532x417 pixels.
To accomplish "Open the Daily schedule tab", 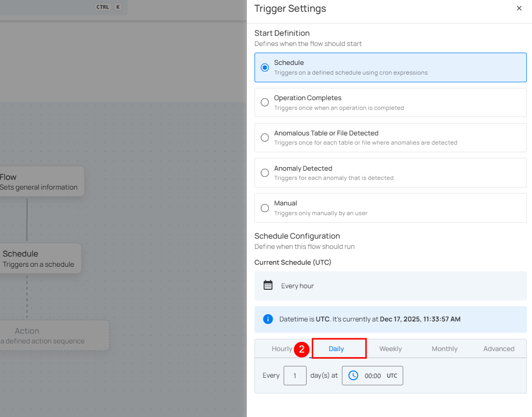I will [336, 349].
